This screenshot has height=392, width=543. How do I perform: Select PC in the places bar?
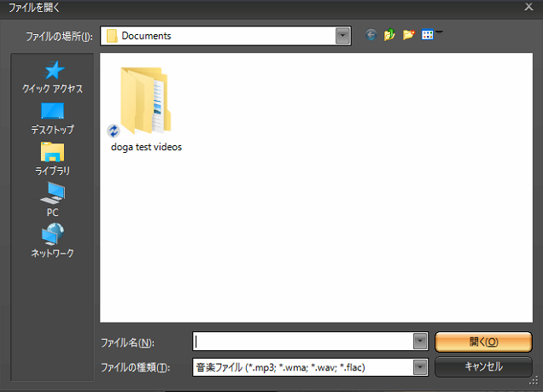pos(52,200)
